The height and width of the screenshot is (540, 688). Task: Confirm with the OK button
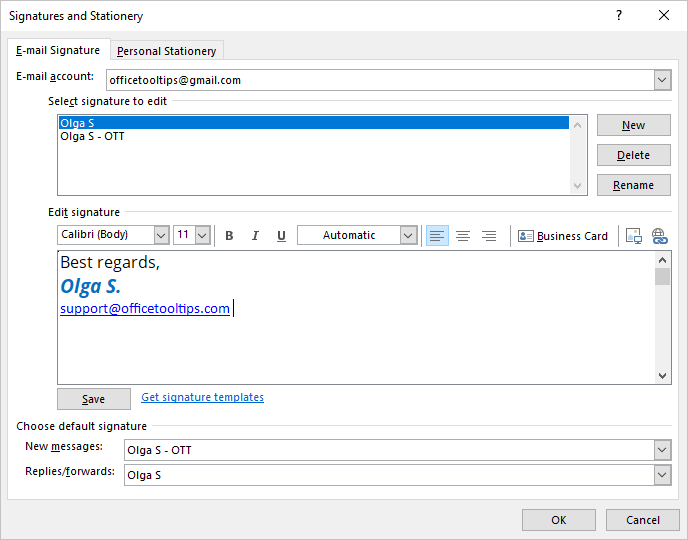(x=559, y=520)
